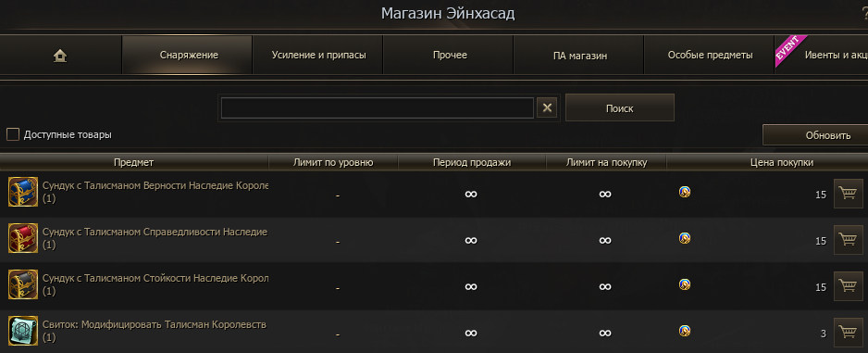Screen dimensions: 868x353
Task: Select the red Талисман Справедливости chest icon
Action: point(23,238)
